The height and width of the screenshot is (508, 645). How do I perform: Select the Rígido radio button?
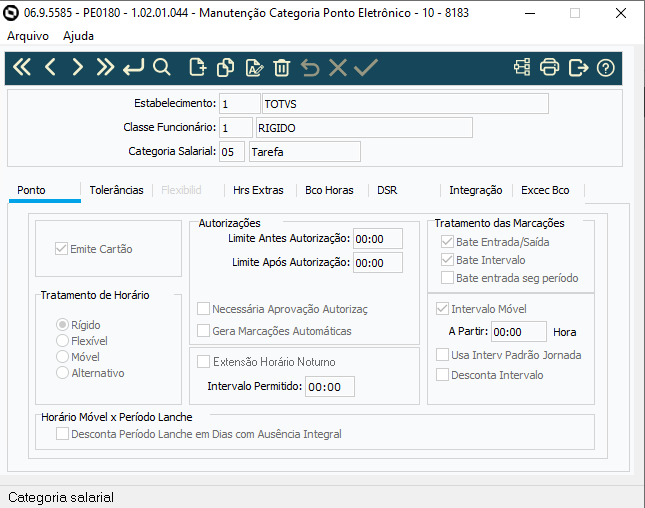[x=62, y=325]
